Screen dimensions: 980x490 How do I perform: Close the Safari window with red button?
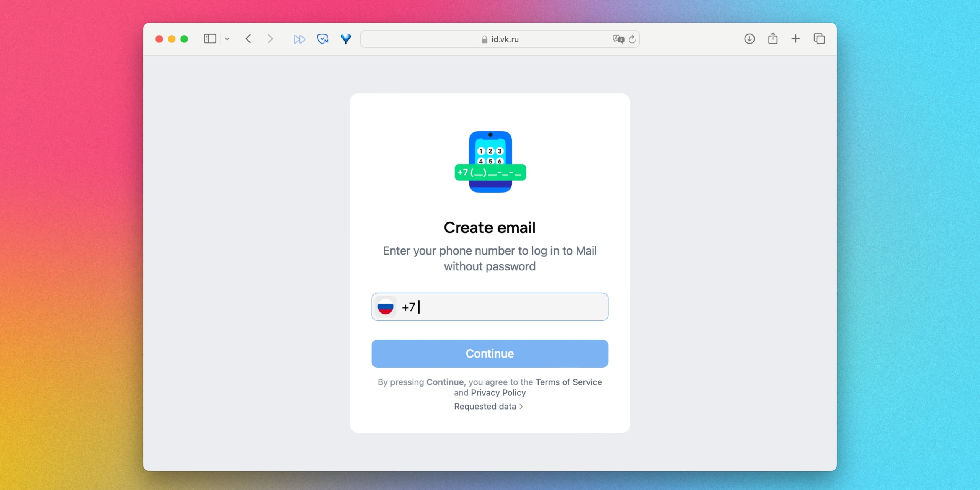pos(159,39)
